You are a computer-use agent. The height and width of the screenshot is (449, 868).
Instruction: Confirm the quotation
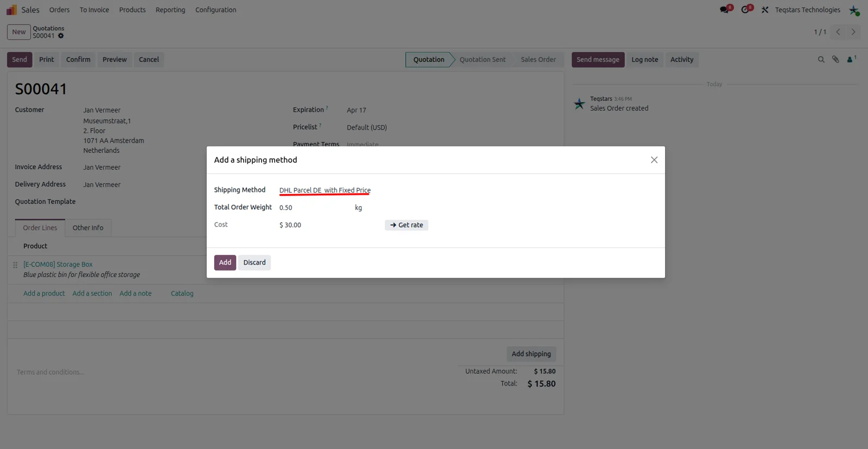(x=78, y=60)
